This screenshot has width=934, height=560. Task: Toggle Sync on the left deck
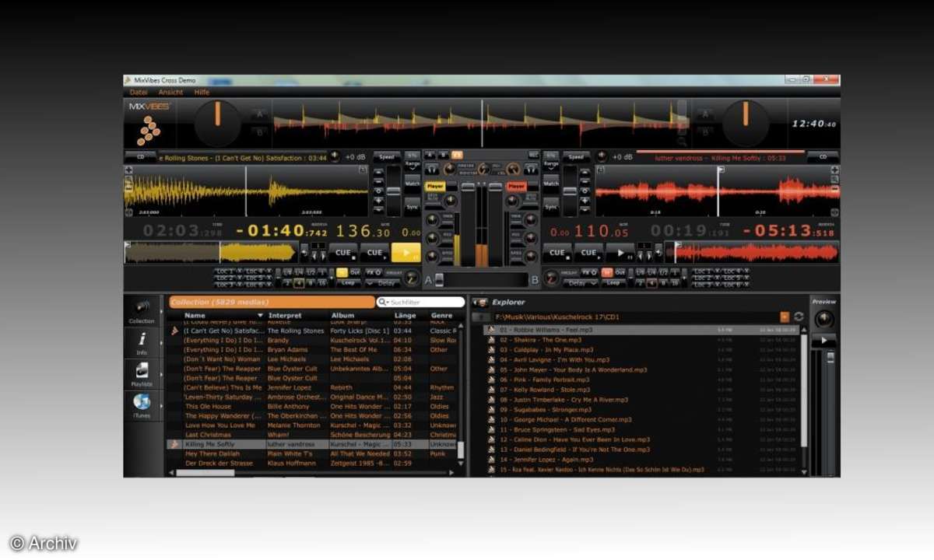(x=413, y=207)
